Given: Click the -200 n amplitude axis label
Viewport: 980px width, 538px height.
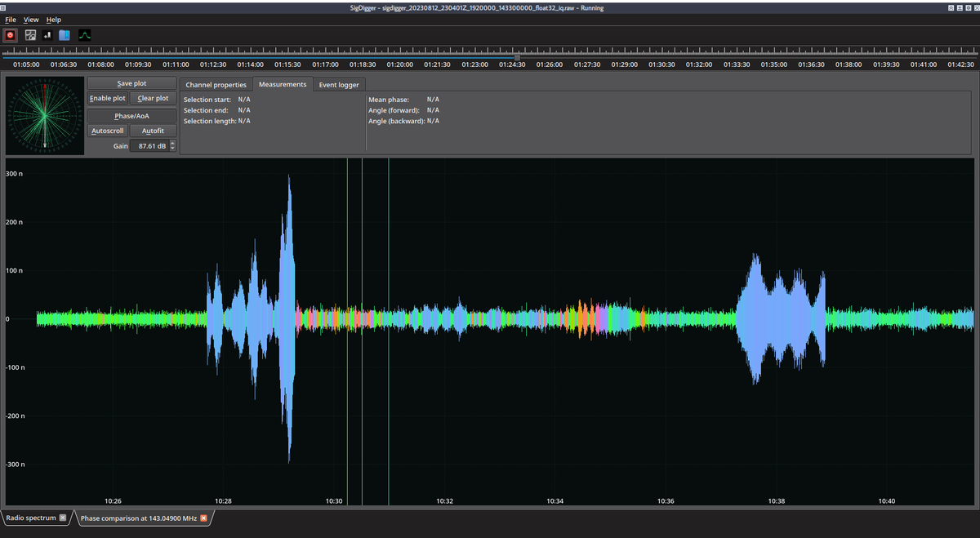Looking at the screenshot, I should (13, 416).
